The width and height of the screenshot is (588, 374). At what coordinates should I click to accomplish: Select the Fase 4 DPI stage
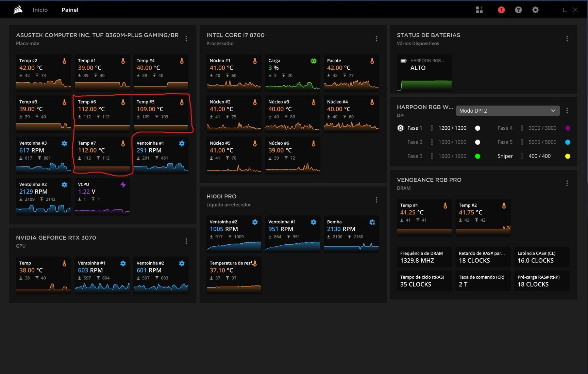click(505, 128)
